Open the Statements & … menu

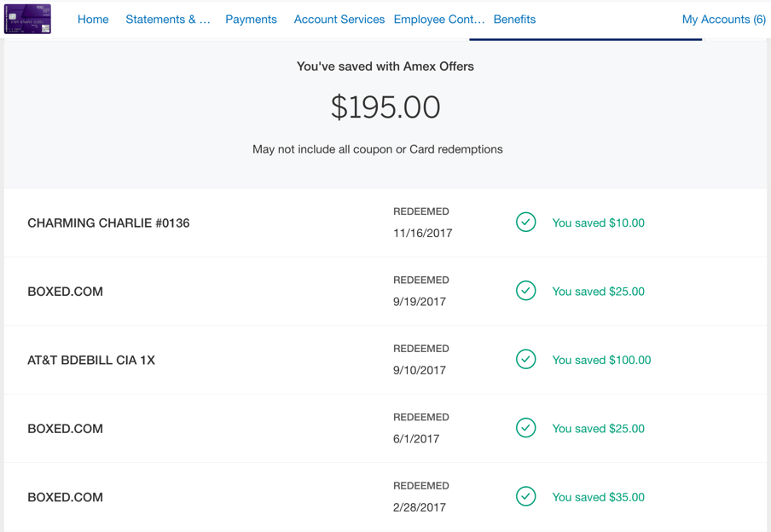click(168, 19)
